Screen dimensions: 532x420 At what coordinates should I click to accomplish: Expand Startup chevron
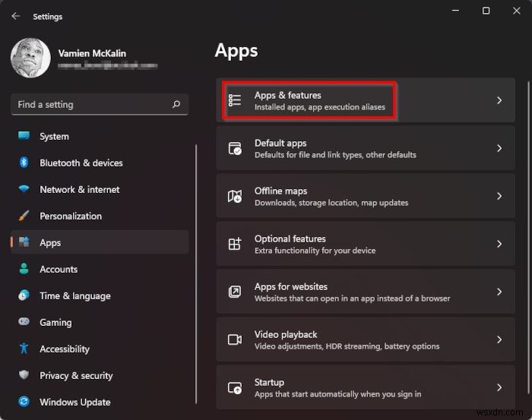tap(499, 387)
